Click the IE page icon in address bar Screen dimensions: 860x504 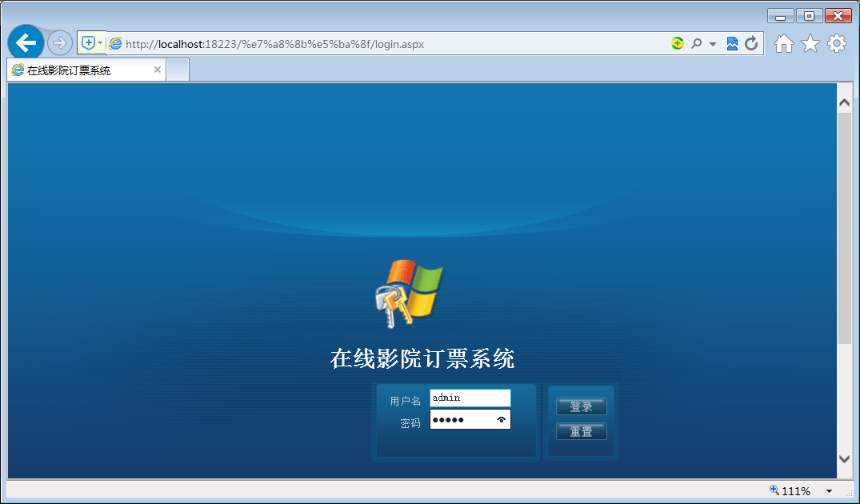(x=115, y=43)
